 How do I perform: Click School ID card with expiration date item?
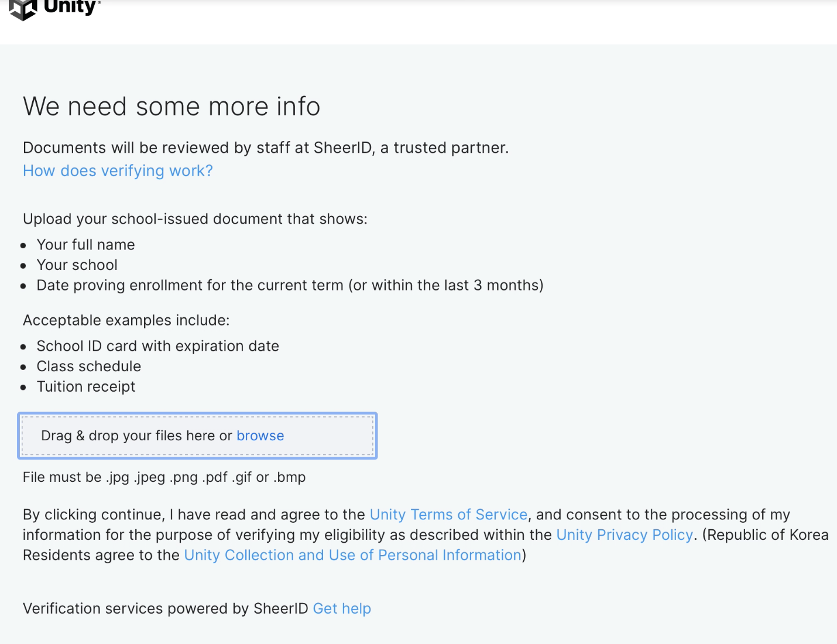[157, 346]
